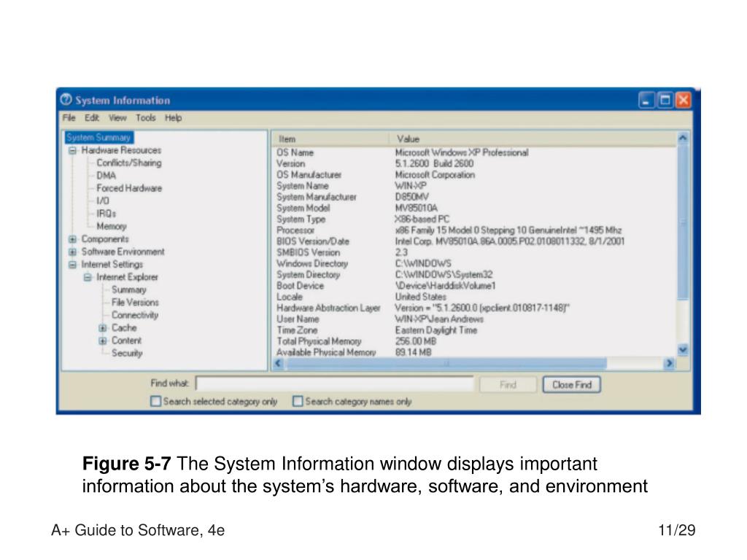
Task: Select the OS Name row
Action: tap(474, 152)
